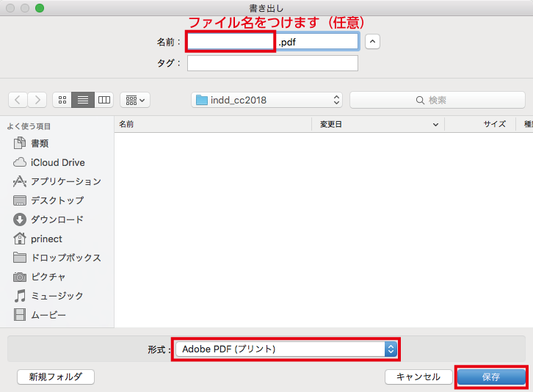Switch to icon view mode
The width and height of the screenshot is (533, 392).
click(62, 100)
